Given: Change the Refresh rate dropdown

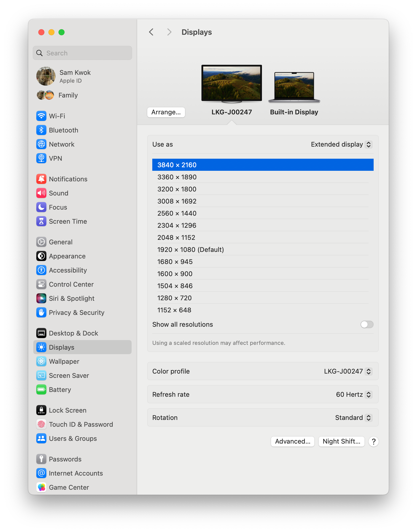Looking at the screenshot, I should coord(354,395).
